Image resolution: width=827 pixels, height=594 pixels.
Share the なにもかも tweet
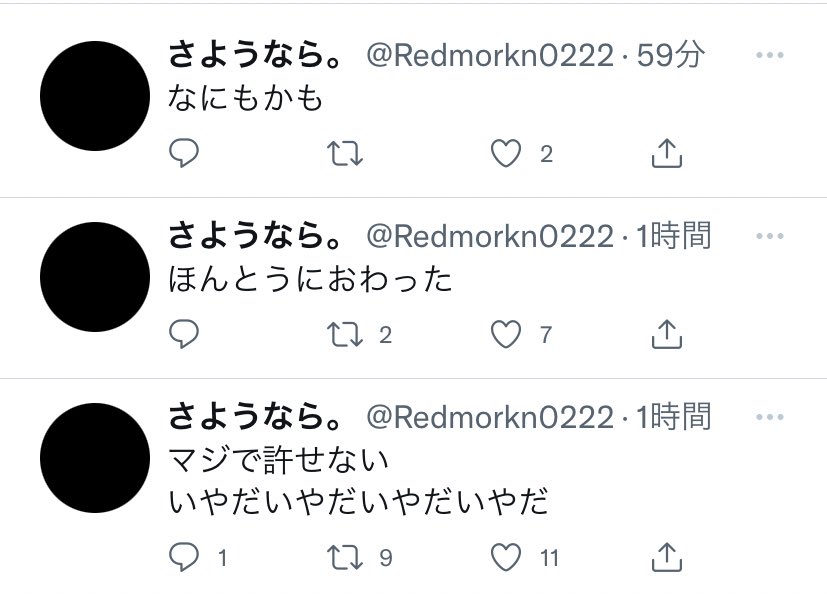[x=667, y=154]
